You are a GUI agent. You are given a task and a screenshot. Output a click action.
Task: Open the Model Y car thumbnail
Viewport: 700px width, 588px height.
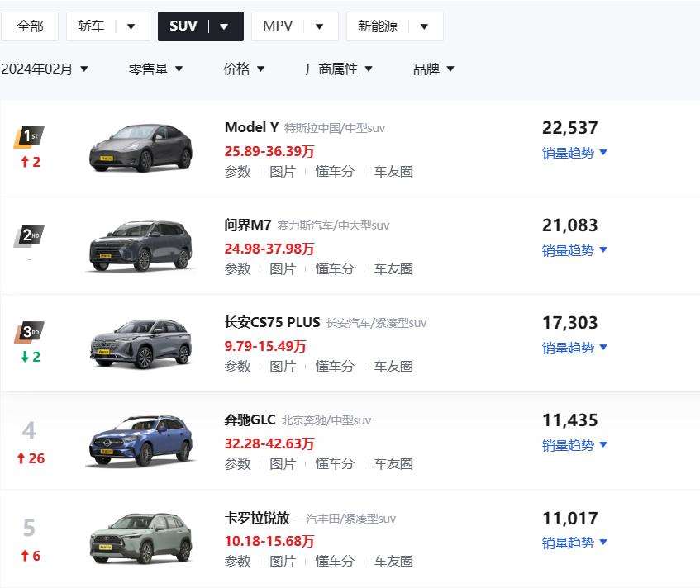pos(141,148)
